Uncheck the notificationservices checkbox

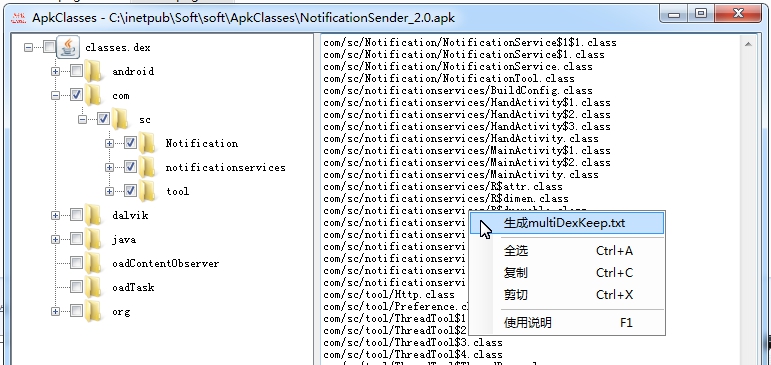pos(130,167)
